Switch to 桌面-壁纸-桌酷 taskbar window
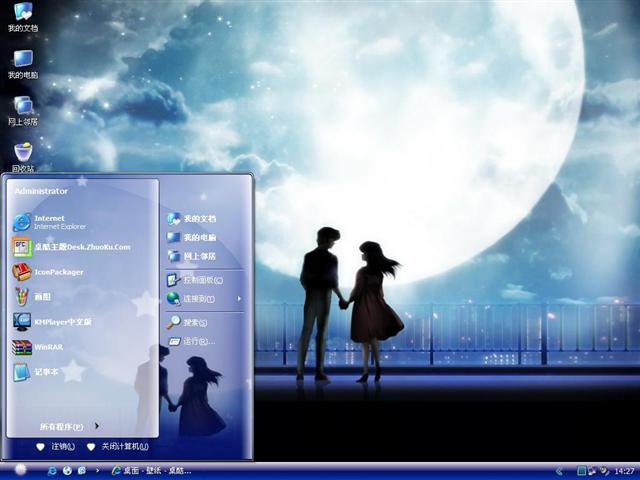640x480 pixels. pos(151,471)
